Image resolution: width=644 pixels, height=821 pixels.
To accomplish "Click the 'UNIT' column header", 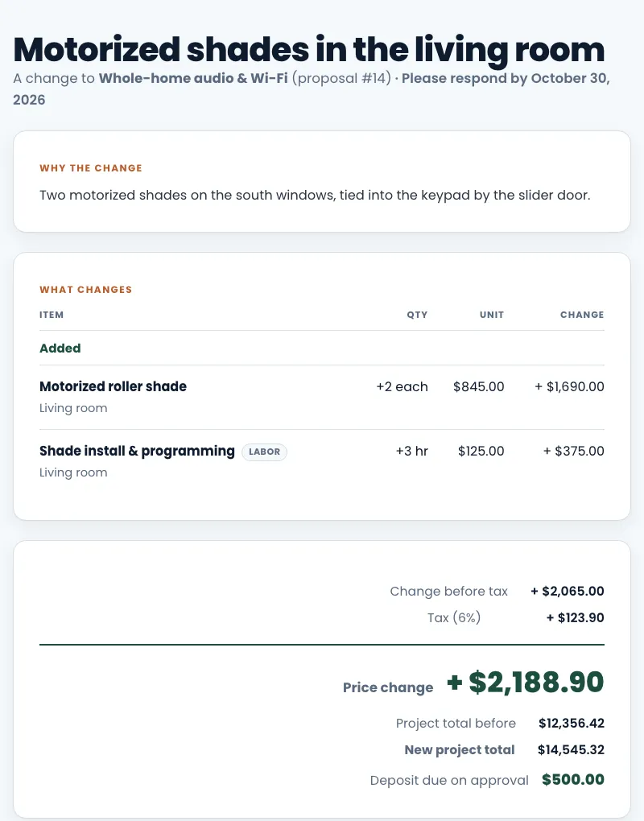I will tap(492, 315).
